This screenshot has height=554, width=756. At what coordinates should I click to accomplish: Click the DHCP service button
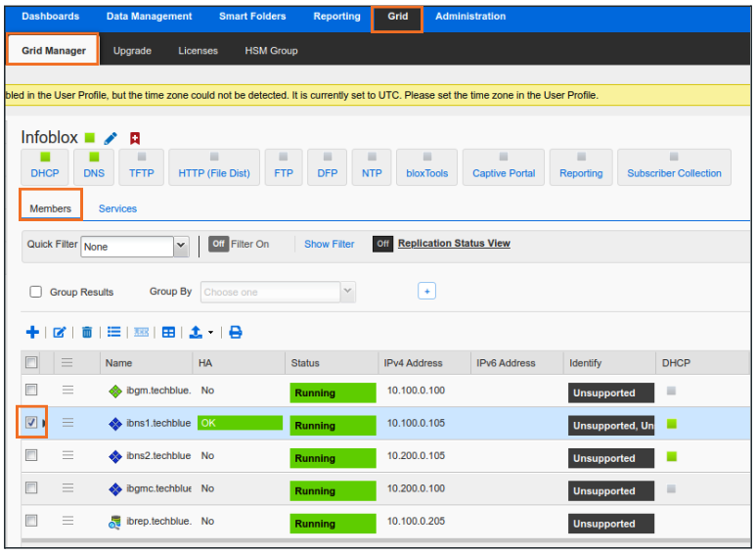tap(44, 167)
